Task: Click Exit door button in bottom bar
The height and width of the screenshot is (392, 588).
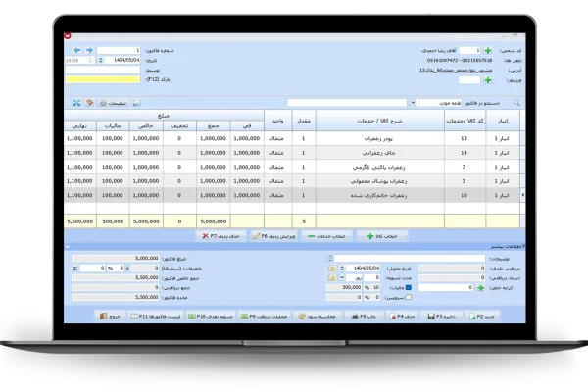Action: click(x=110, y=317)
